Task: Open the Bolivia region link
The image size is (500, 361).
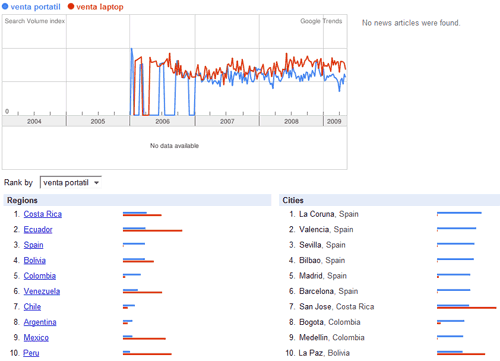Action: tap(35, 260)
